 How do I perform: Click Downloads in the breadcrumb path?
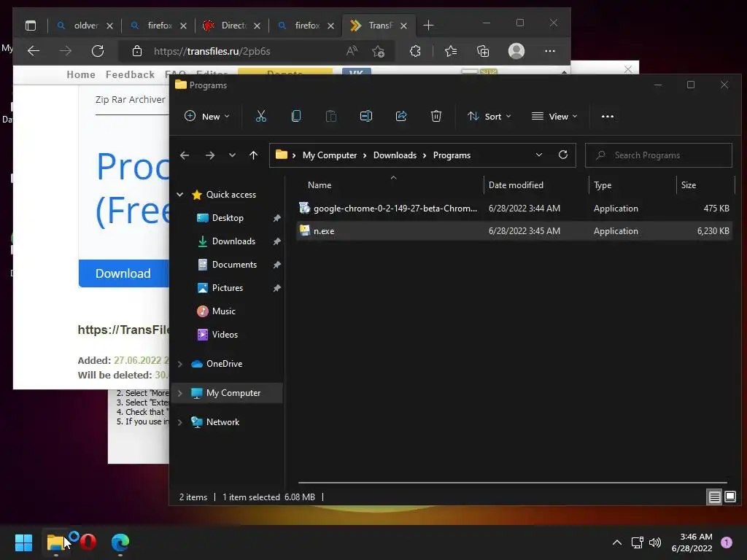coord(395,155)
